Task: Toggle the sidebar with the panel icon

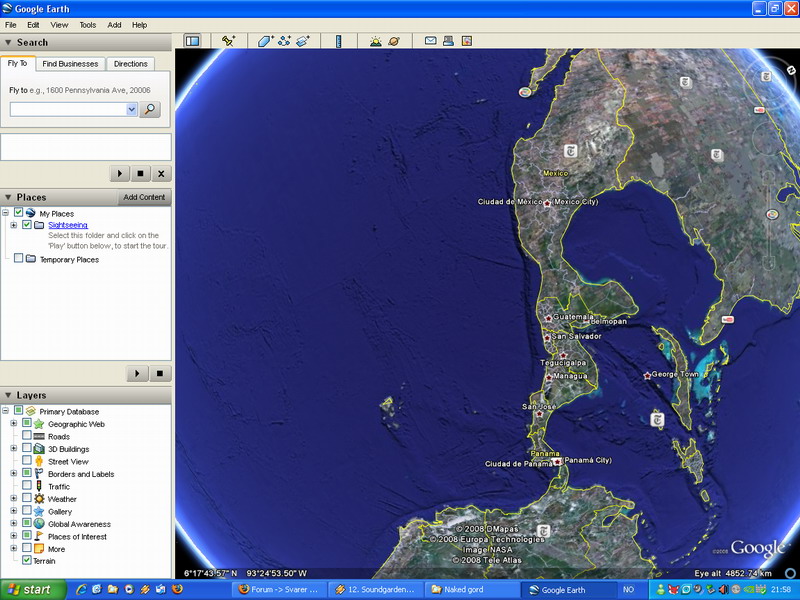Action: click(x=192, y=41)
